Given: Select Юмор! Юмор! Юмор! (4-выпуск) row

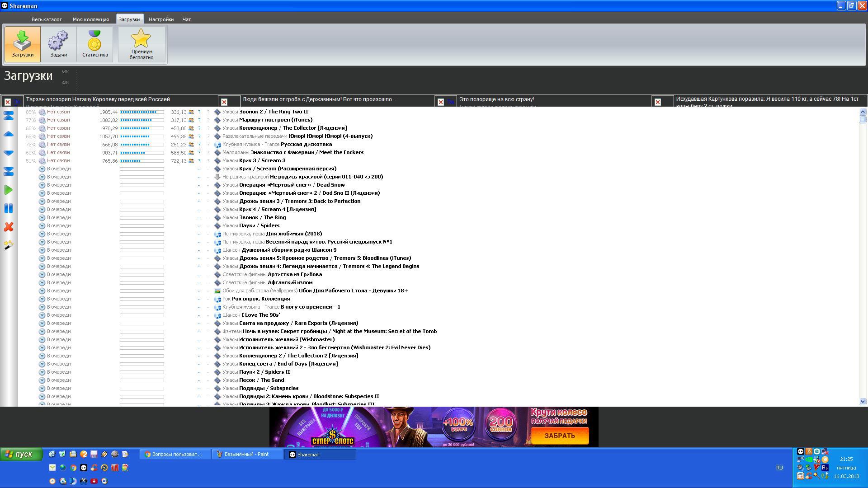Looking at the screenshot, I should click(x=330, y=136).
